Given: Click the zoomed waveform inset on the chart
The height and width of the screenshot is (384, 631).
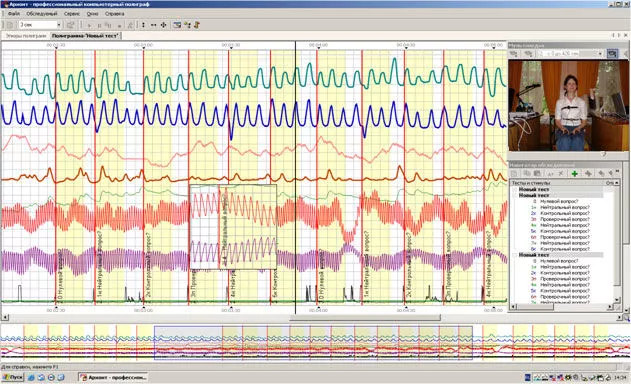Looking at the screenshot, I should tap(233, 227).
